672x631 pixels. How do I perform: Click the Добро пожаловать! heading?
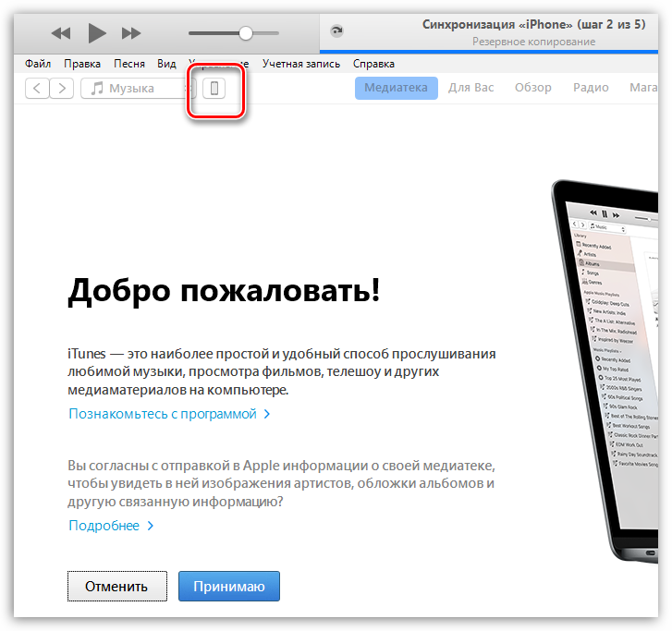click(x=224, y=291)
